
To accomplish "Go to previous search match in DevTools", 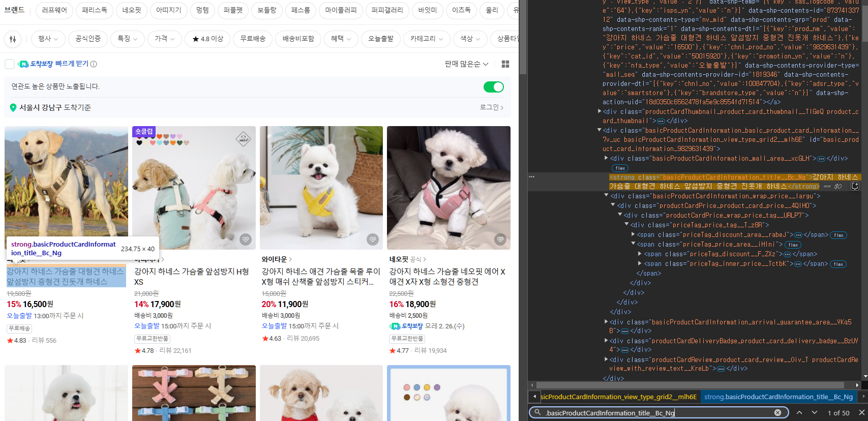I will [x=799, y=413].
